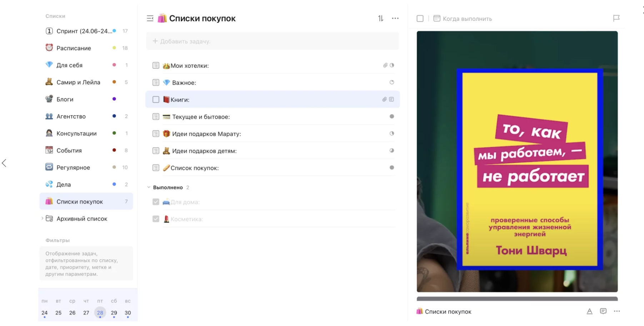Select the Консультации list in sidebar
This screenshot has width=644, height=326.
click(76, 133)
